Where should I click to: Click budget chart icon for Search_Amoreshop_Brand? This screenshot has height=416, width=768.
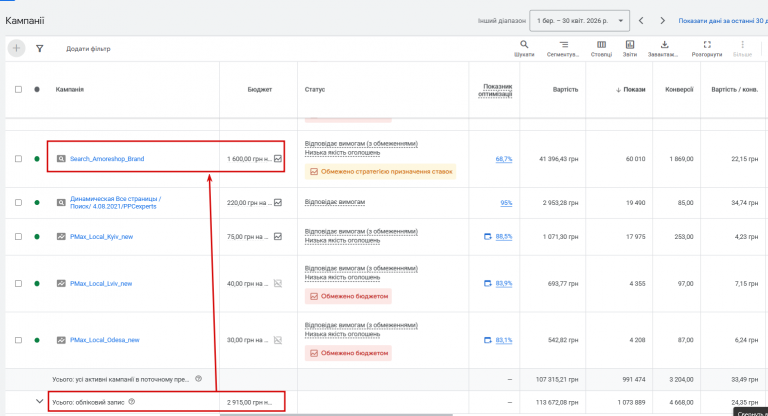pyautogui.click(x=278, y=159)
